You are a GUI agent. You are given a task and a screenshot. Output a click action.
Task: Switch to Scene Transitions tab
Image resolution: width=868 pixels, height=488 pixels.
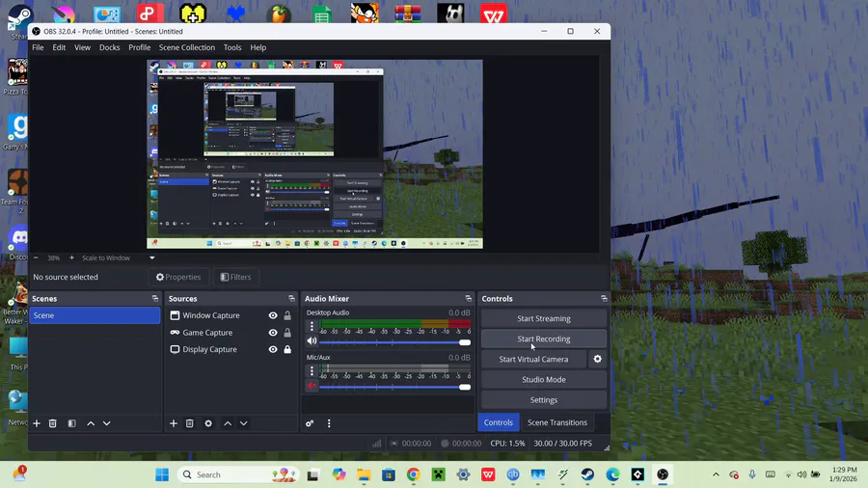click(x=556, y=422)
